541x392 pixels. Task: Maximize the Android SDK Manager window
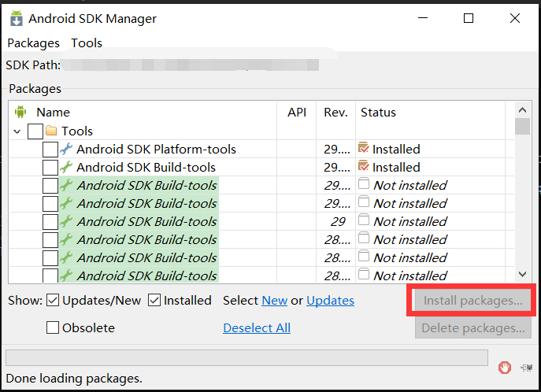pos(469,18)
